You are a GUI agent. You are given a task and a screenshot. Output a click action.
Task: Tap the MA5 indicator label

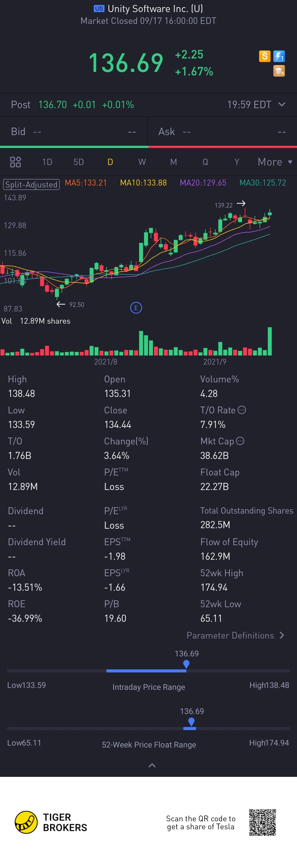point(86,183)
